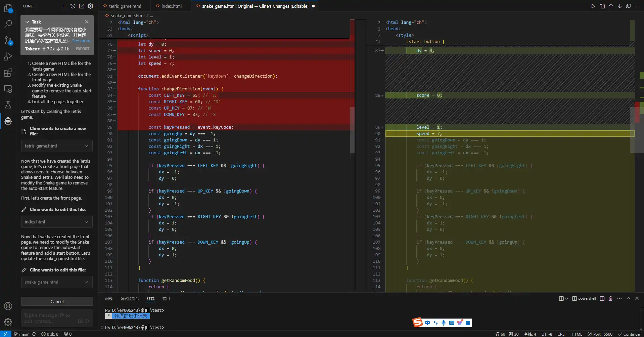
Task: Click Continue in status bar
Action: pos(629,334)
